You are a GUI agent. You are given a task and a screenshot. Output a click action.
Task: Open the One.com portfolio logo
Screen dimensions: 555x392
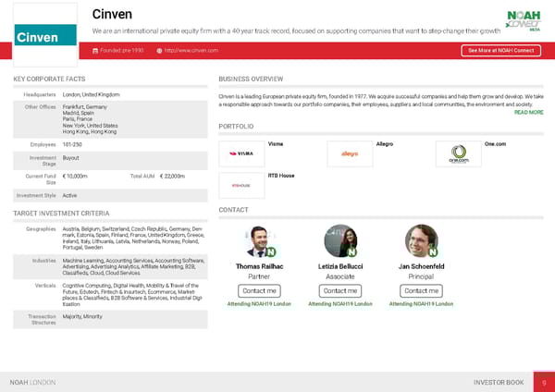point(458,153)
